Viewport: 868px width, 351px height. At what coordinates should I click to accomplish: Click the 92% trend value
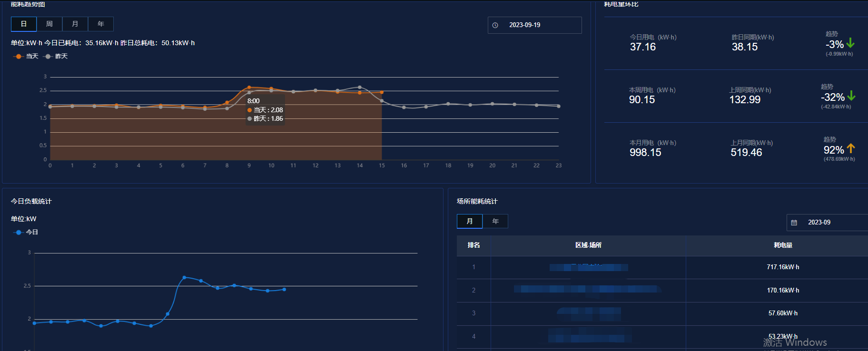[x=834, y=150]
